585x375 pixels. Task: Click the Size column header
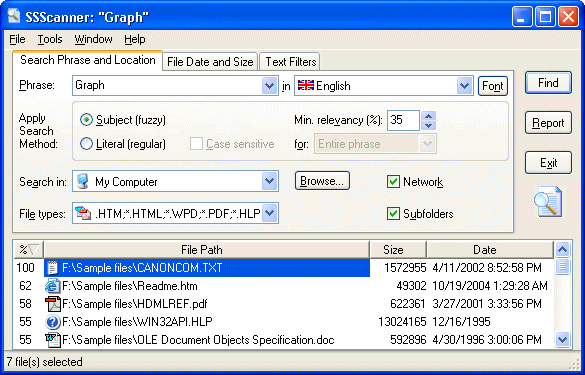pyautogui.click(x=398, y=250)
